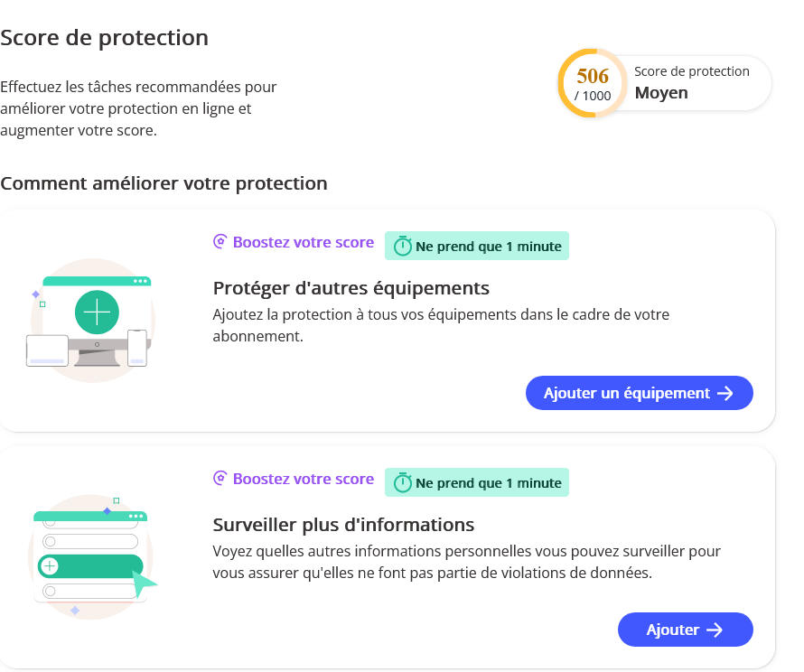
Task: Click the green plus row in the list illustration
Action: tap(89, 566)
